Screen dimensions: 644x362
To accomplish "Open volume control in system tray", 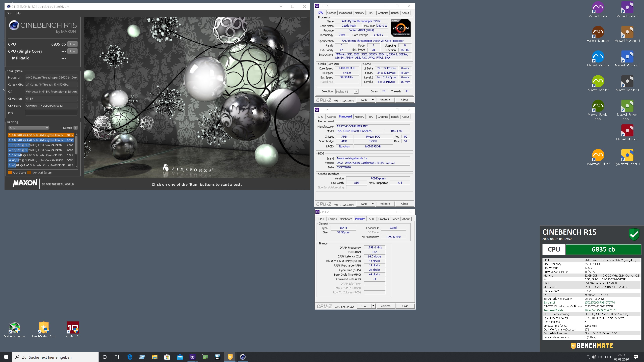I will click(x=600, y=357).
